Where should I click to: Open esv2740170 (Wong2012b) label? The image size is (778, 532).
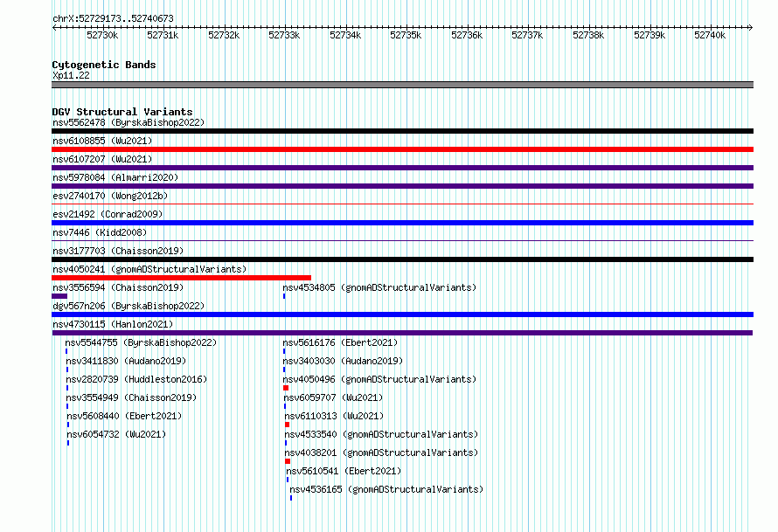coord(110,196)
